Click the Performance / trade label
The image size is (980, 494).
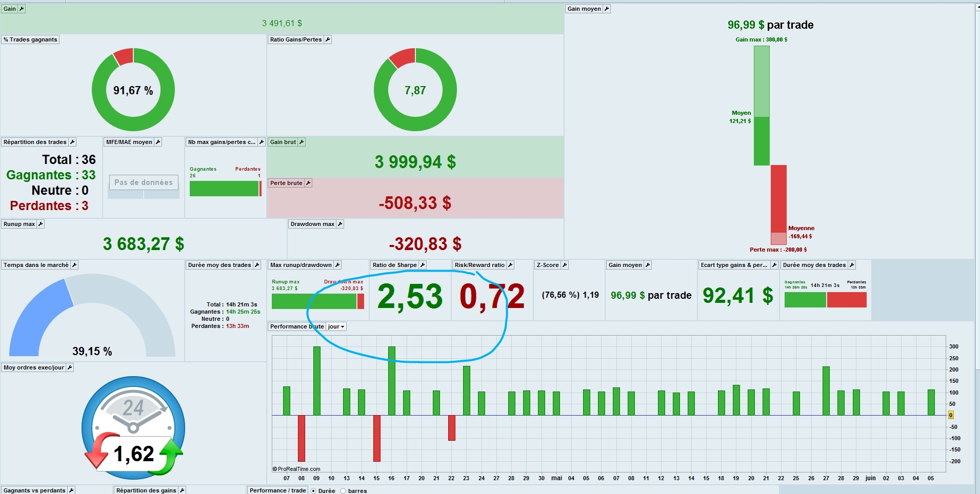pyautogui.click(x=277, y=490)
